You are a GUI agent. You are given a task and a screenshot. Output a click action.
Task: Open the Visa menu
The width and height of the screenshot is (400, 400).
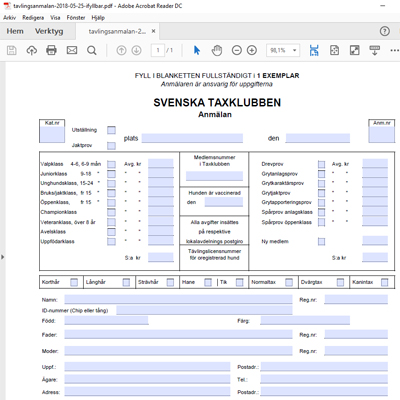point(55,18)
